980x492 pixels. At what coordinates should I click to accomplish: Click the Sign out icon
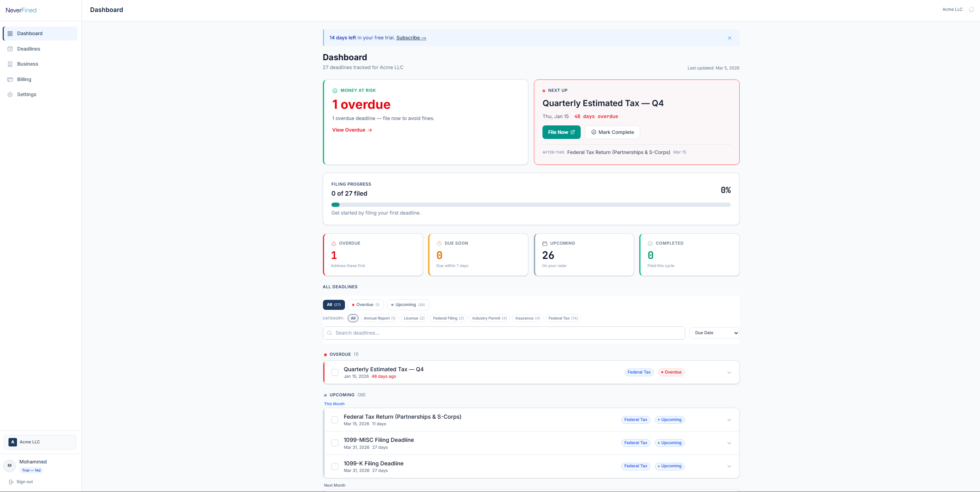pyautogui.click(x=11, y=482)
